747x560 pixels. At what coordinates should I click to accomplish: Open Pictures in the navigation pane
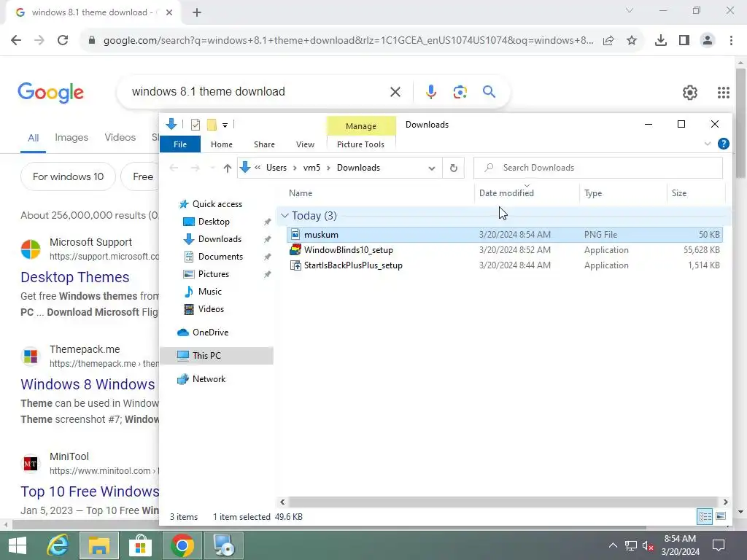click(x=214, y=274)
